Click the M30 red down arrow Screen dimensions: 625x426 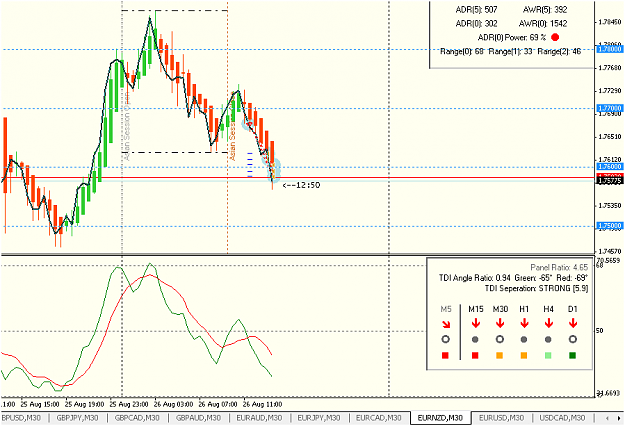point(499,323)
